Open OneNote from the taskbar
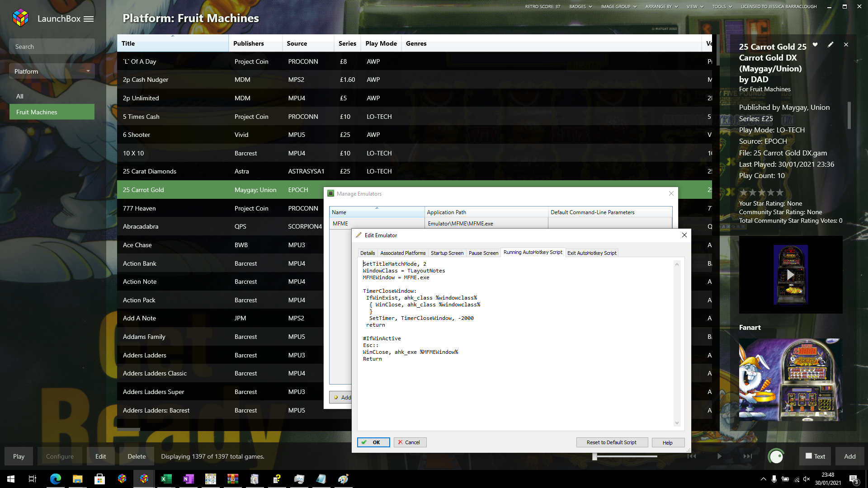The image size is (868, 488). click(189, 479)
